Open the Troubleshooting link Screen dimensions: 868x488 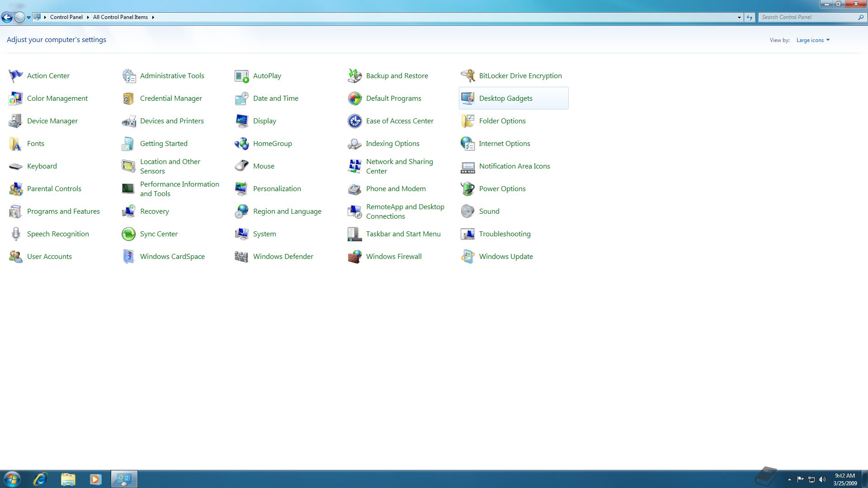(x=505, y=234)
